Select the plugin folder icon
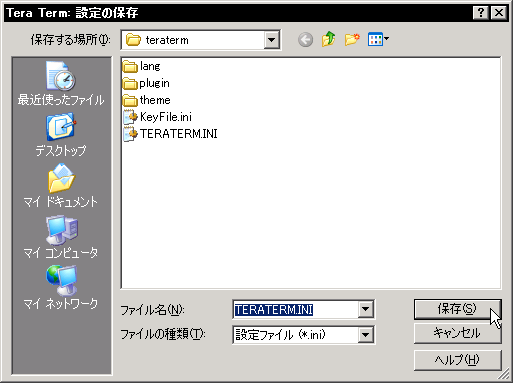Viewport: 513px width, 383px height. [130, 83]
